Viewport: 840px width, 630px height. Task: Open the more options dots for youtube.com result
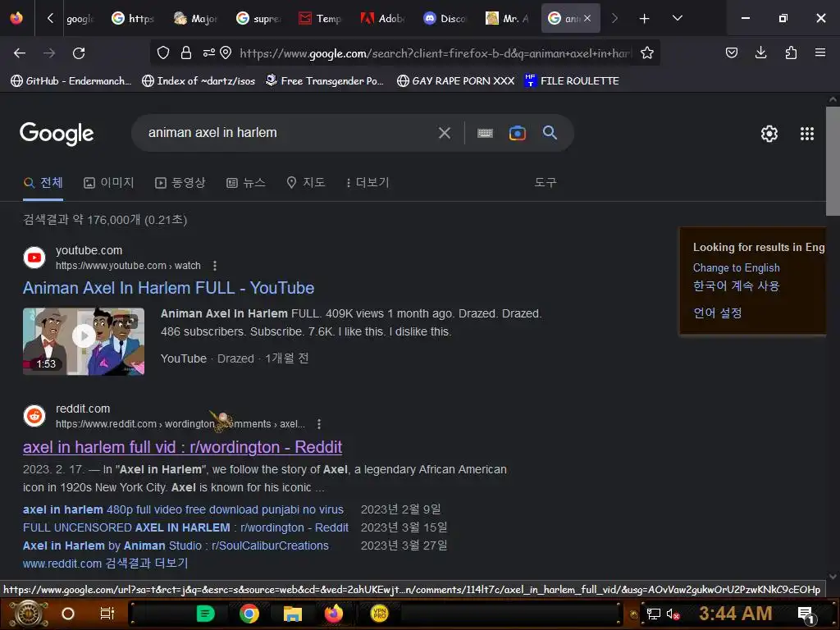215,266
